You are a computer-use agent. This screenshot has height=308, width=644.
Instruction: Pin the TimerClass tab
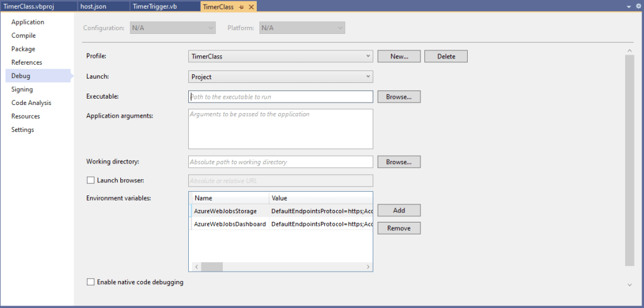click(x=241, y=6)
